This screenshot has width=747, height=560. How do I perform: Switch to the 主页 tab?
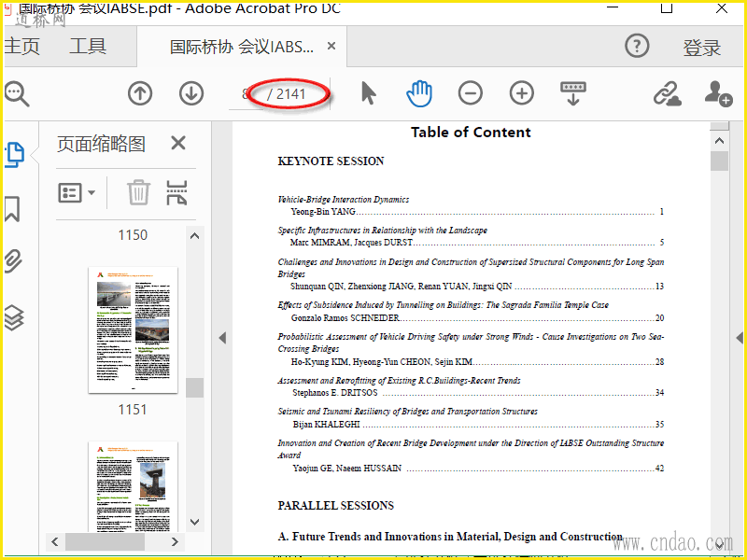(x=21, y=47)
